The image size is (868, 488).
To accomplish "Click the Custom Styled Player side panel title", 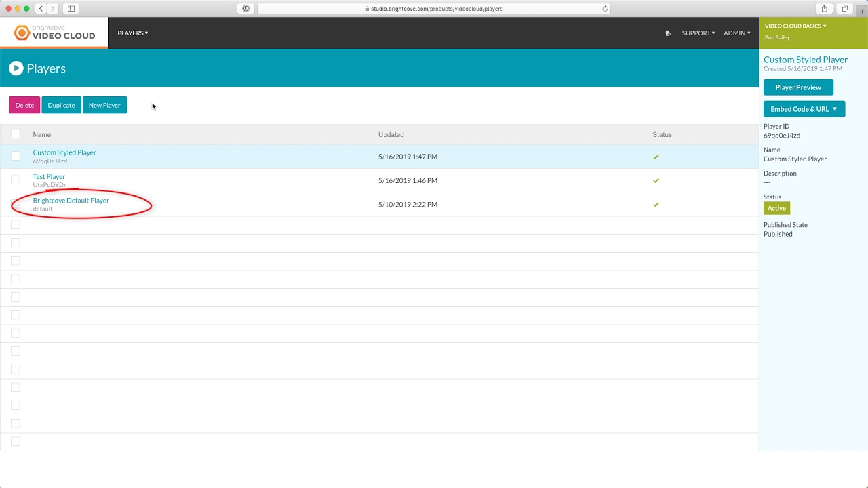I will click(806, 60).
